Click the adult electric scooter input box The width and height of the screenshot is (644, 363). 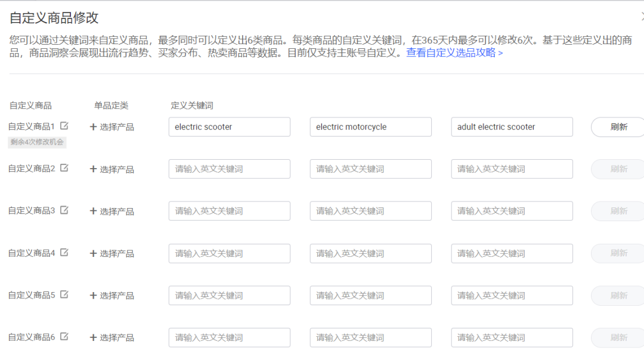pyautogui.click(x=512, y=127)
